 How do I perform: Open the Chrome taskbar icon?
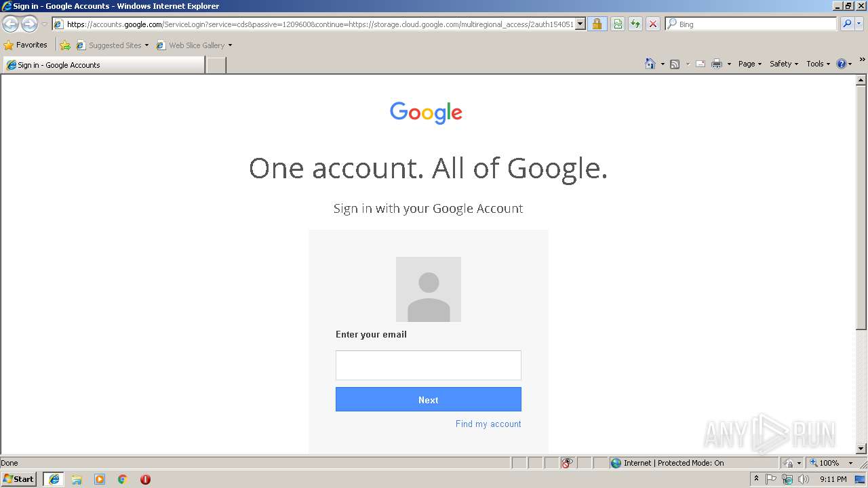coord(123,479)
